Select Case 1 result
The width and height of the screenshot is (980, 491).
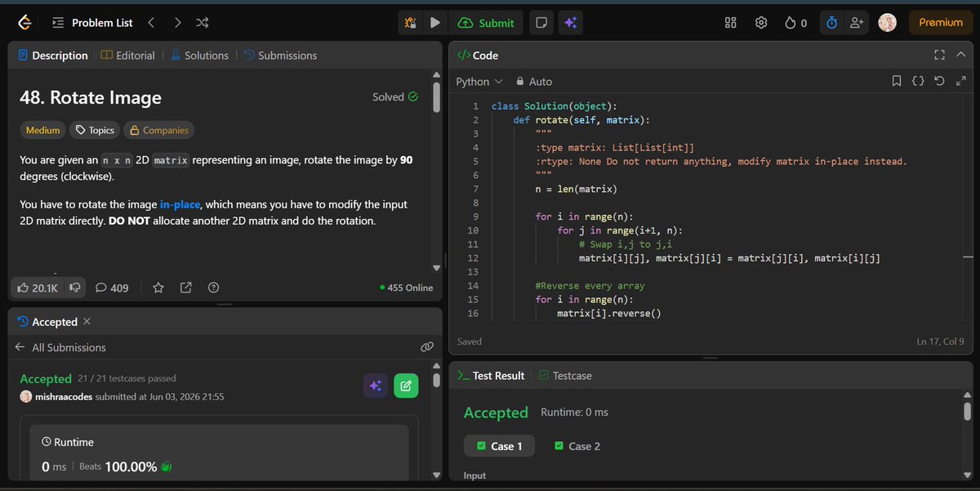[498, 446]
